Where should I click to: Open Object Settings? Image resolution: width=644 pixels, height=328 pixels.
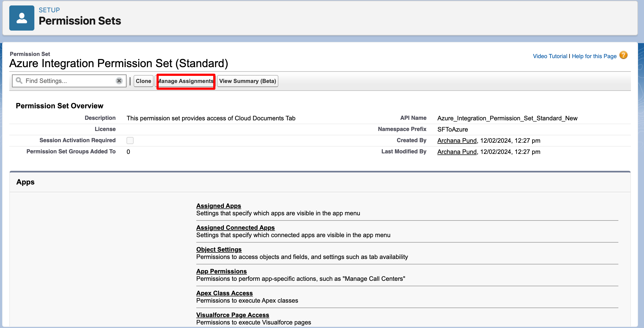219,249
